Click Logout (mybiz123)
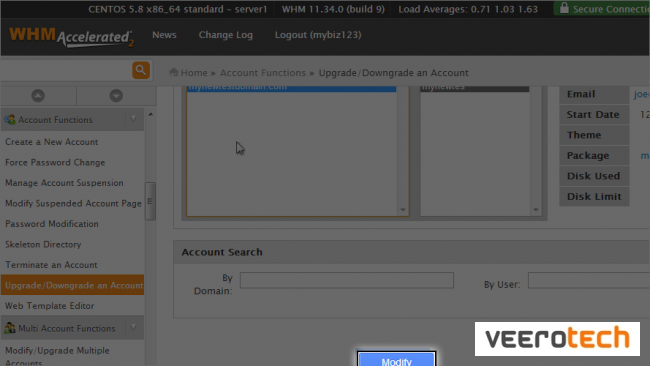This screenshot has width=650, height=366. point(318,35)
